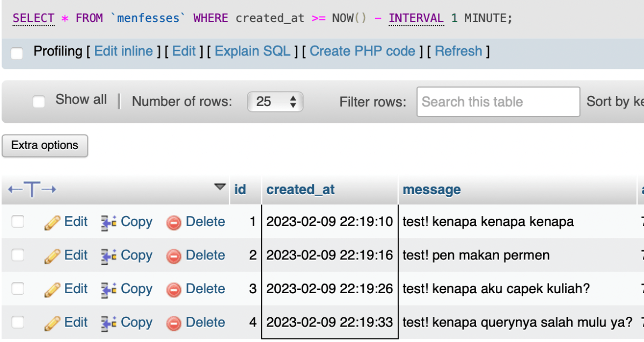Open the pencil Edit icon for row id 4
This screenshot has height=342, width=644.
tap(55, 322)
